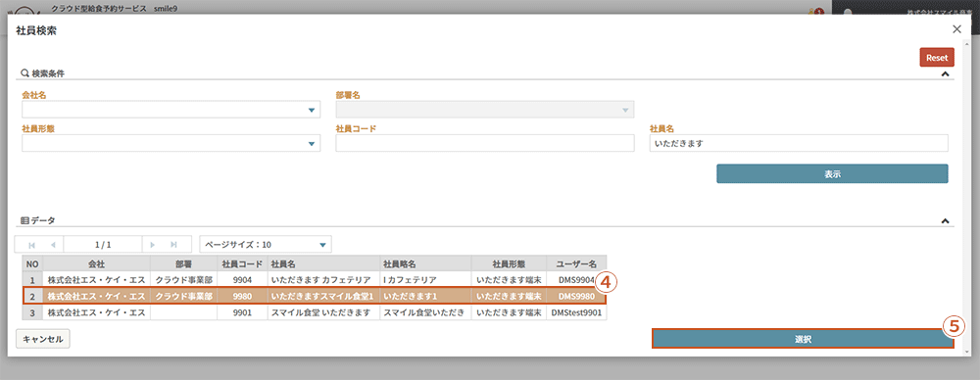The width and height of the screenshot is (980, 380).
Task: Click the 社員名 field containing いただきます
Action: pos(799,144)
